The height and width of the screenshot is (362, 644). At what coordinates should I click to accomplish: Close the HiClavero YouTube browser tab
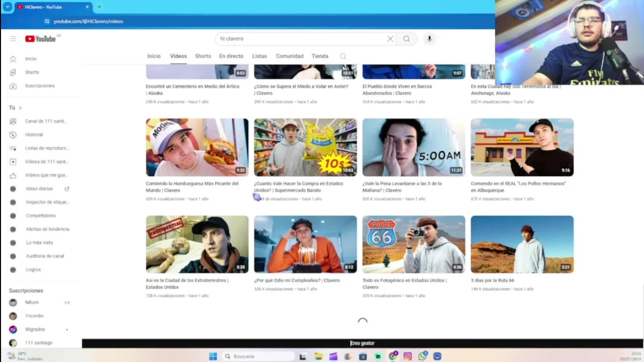coord(87,7)
